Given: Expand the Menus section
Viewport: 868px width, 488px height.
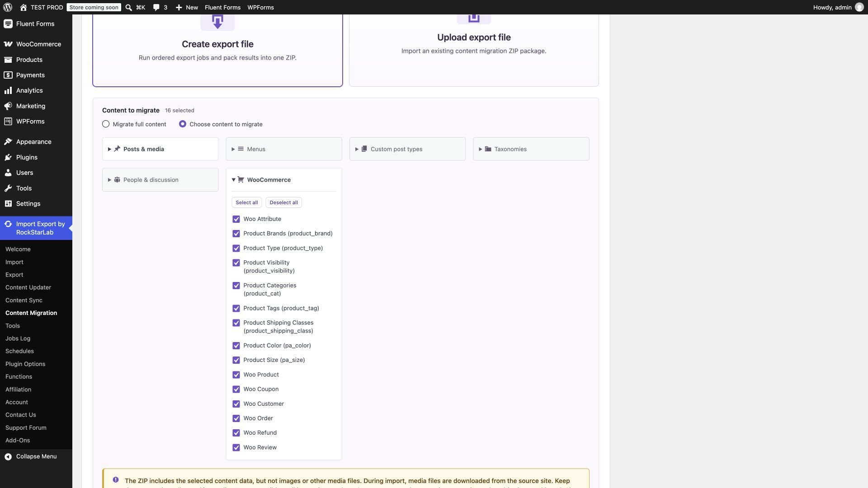Looking at the screenshot, I should point(284,149).
